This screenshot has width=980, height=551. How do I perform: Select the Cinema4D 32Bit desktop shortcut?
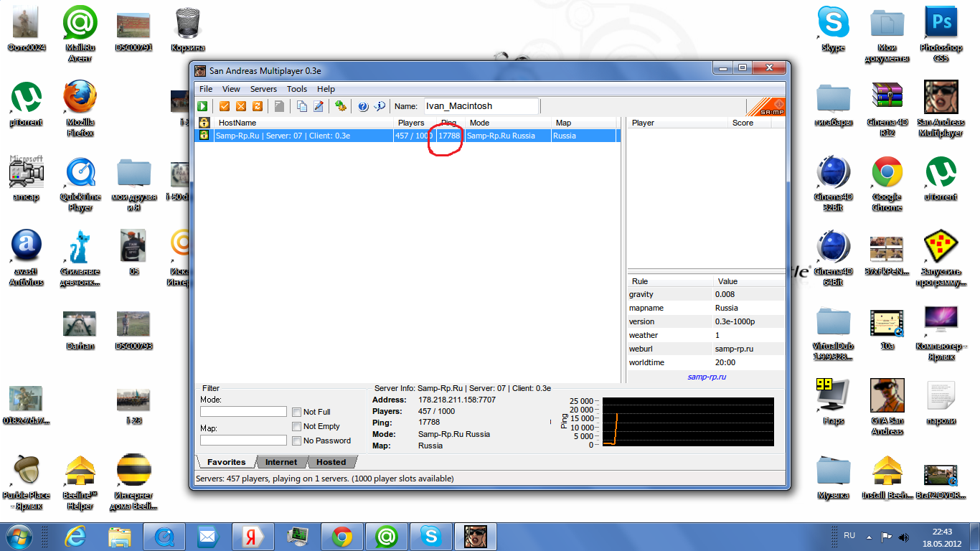833,182
